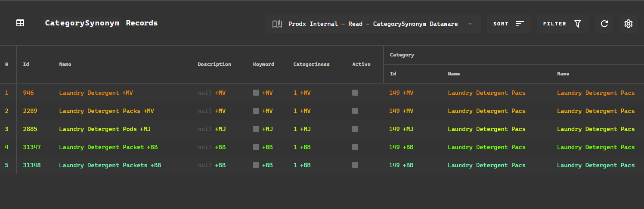This screenshot has height=209, width=644.
Task: Click the Keyword column header
Action: click(263, 64)
